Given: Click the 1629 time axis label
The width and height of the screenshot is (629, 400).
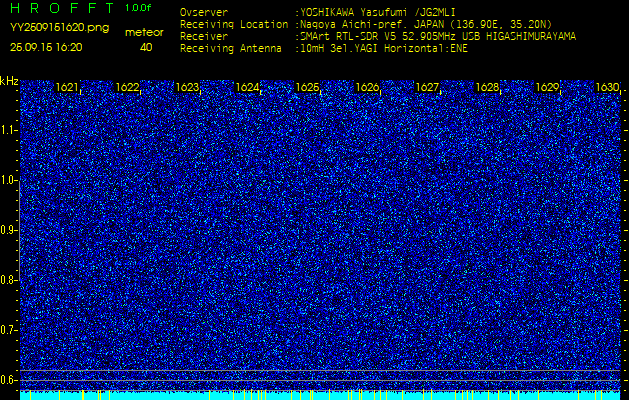Looking at the screenshot, I should click(548, 87).
